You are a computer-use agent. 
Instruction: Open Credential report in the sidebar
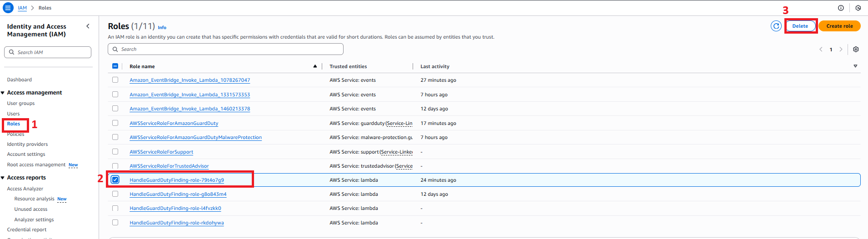click(27, 229)
